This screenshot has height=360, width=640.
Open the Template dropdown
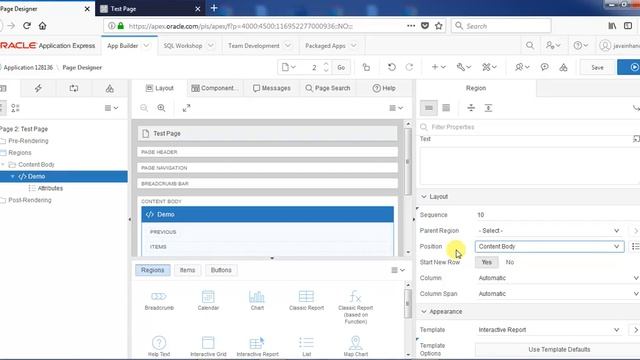coord(549,330)
